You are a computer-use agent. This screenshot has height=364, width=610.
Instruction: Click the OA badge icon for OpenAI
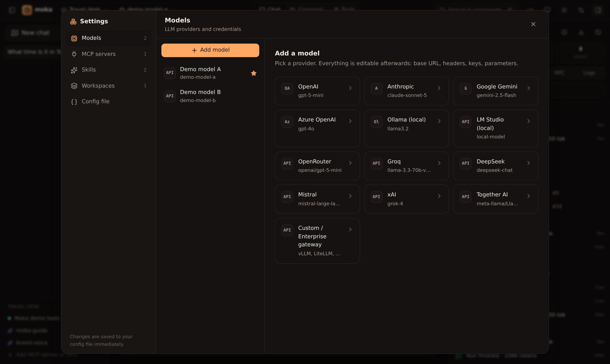pyautogui.click(x=287, y=88)
